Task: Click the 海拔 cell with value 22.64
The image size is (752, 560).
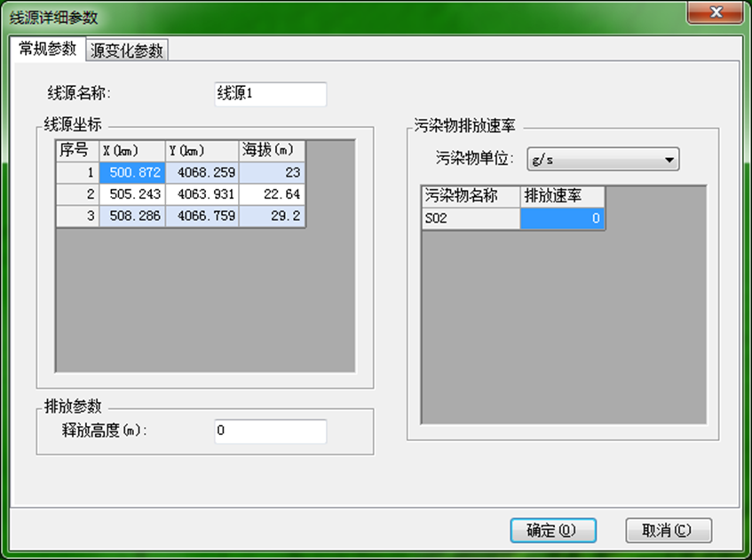Action: (x=272, y=194)
